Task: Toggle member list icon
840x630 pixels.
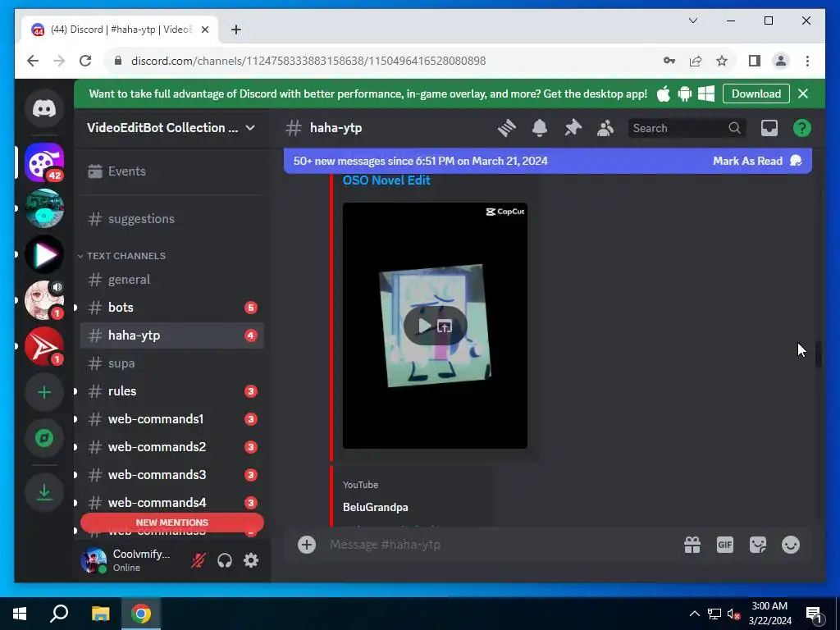Action: (x=605, y=128)
